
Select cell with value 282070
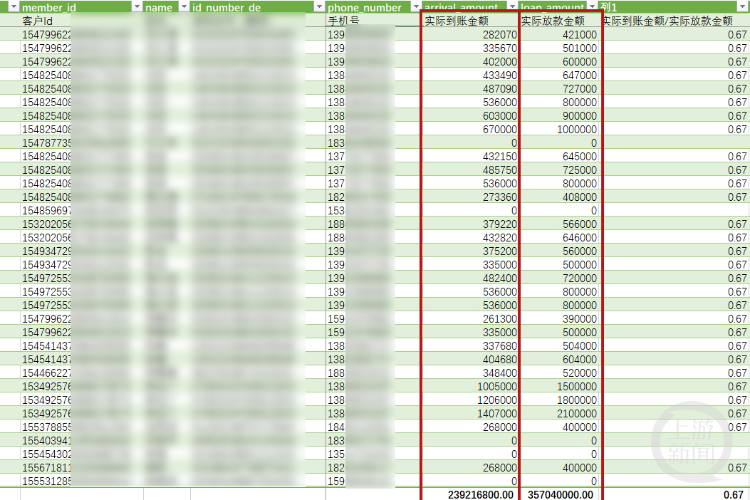pyautogui.click(x=470, y=34)
